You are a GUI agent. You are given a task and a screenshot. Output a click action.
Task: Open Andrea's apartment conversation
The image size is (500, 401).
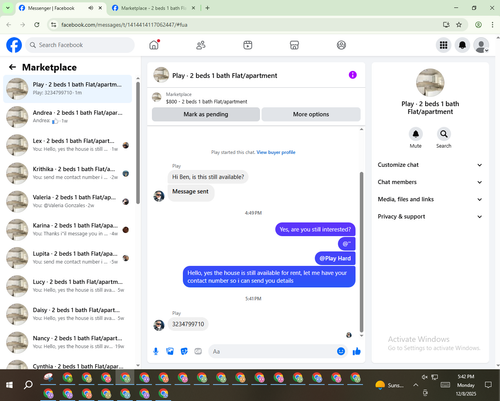[x=68, y=117]
